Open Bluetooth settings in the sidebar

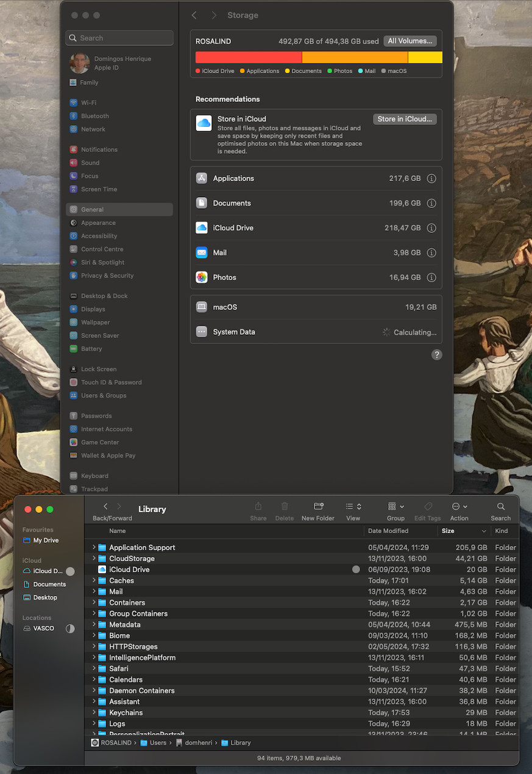pyautogui.click(x=94, y=116)
